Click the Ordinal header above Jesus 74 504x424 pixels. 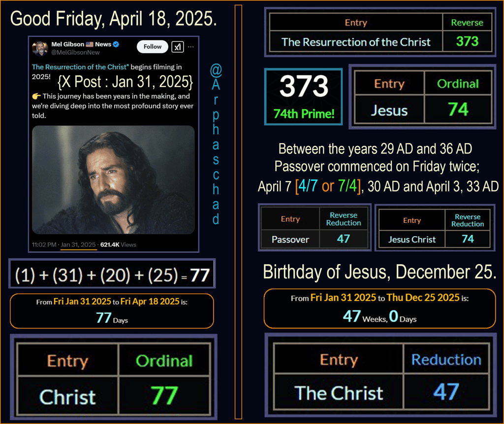click(x=458, y=84)
